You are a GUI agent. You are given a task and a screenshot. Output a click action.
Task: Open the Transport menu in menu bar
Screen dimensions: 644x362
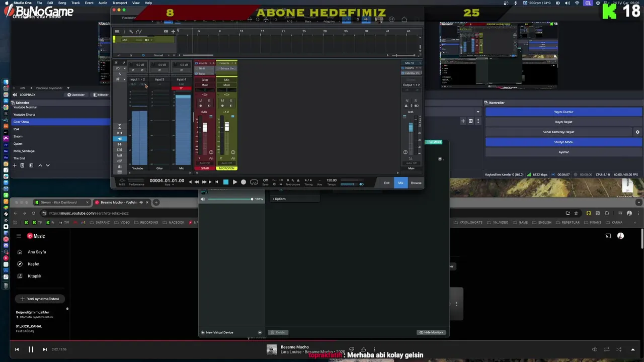(120, 3)
